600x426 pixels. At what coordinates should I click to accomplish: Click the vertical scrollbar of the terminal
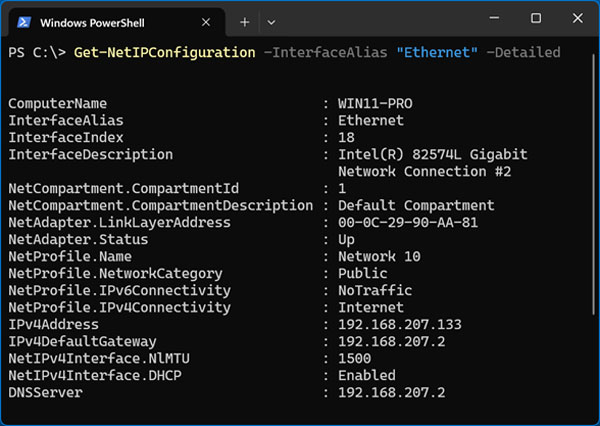594,184
